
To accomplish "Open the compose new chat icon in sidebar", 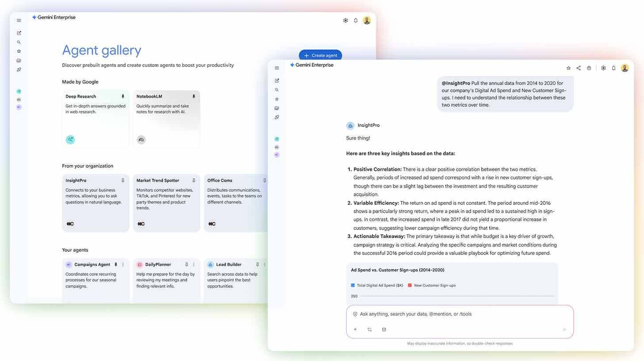I will tap(277, 81).
